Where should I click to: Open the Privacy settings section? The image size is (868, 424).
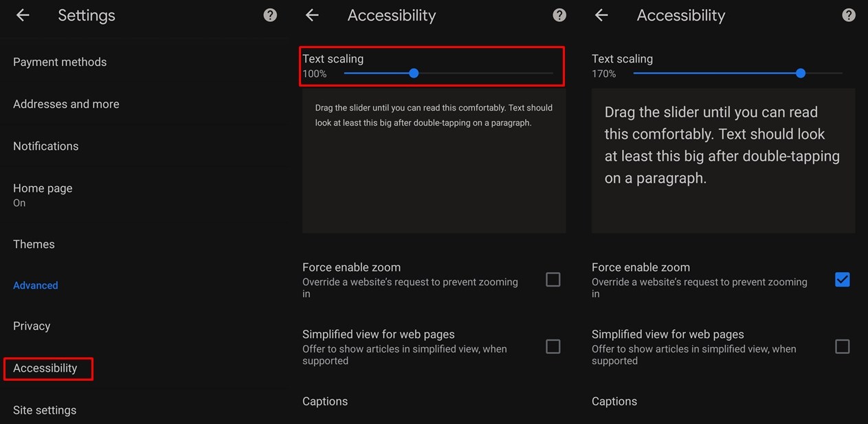(31, 326)
